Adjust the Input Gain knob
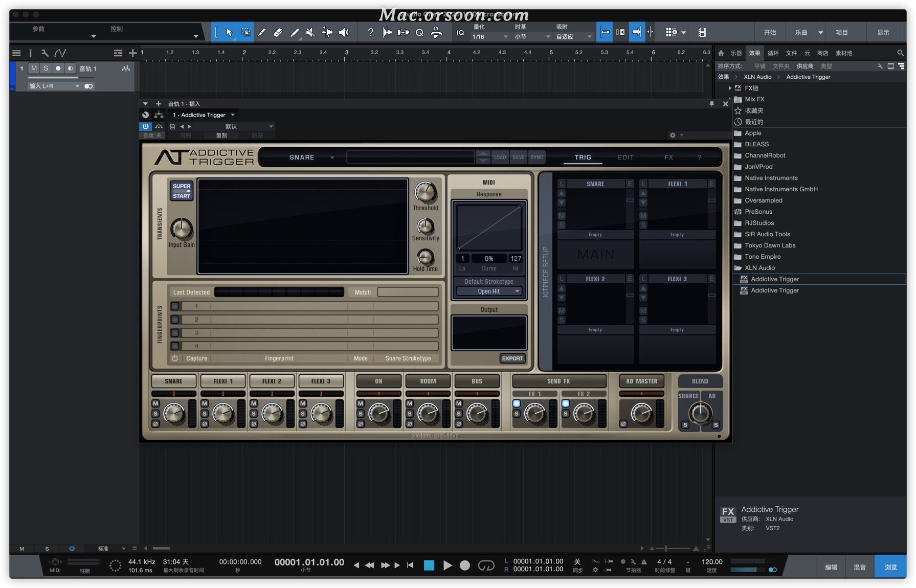 coord(182,229)
